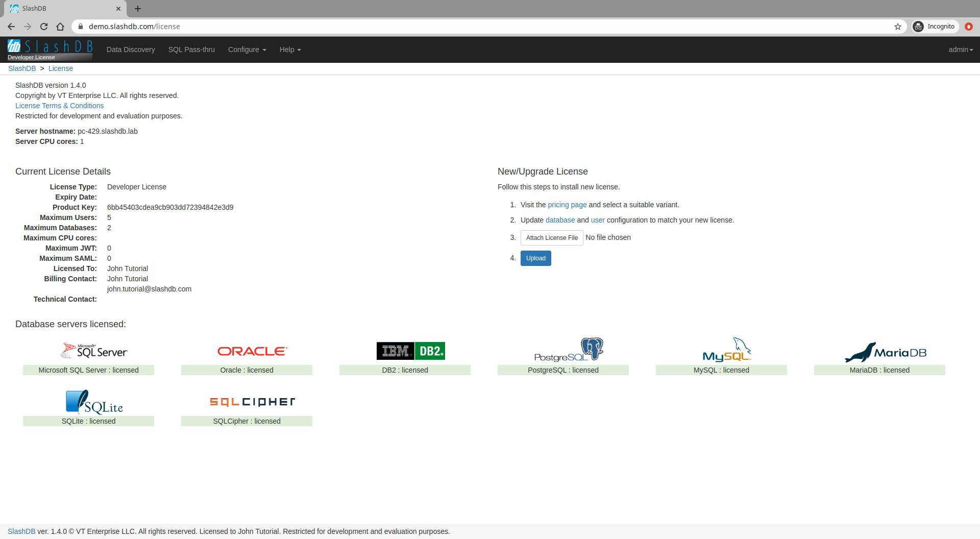The width and height of the screenshot is (980, 539).
Task: Click the blue Upload button
Action: pyautogui.click(x=535, y=258)
